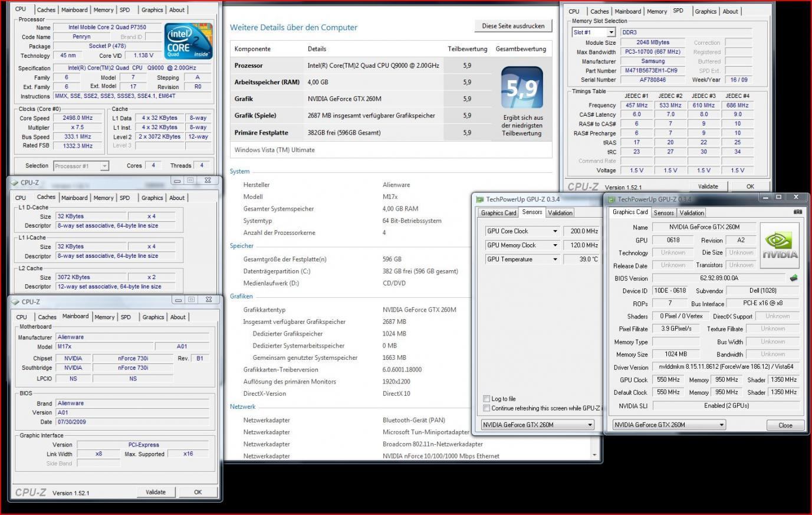
Task: Click the Close button in GPU-Z
Action: 785,425
